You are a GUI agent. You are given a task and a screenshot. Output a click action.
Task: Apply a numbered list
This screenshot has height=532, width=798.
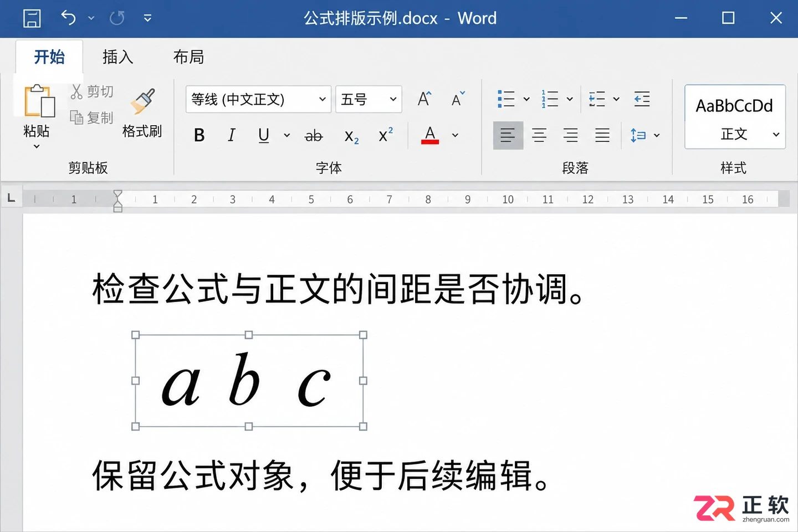[550, 99]
